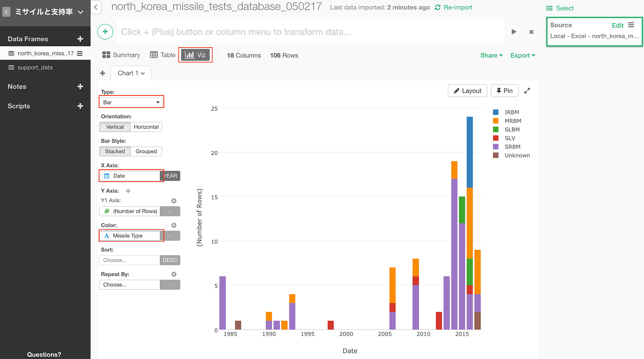
Task: Open the support_data data frame
Action: [35, 67]
